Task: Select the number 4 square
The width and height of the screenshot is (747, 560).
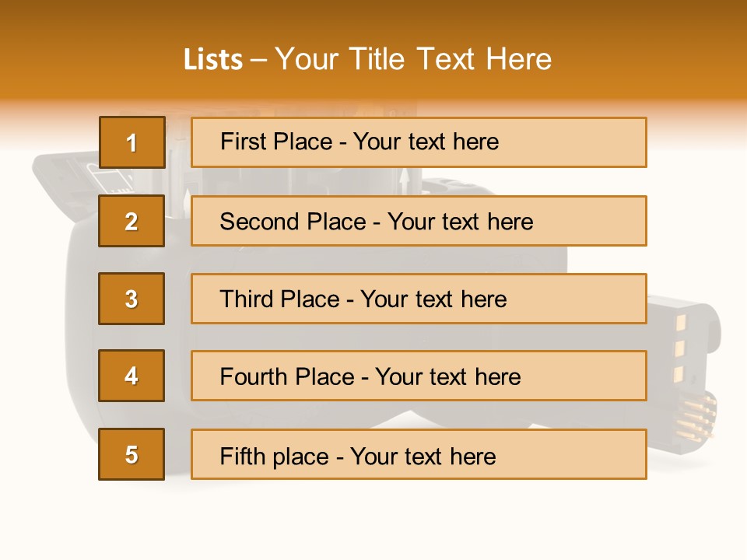Action: [132, 376]
